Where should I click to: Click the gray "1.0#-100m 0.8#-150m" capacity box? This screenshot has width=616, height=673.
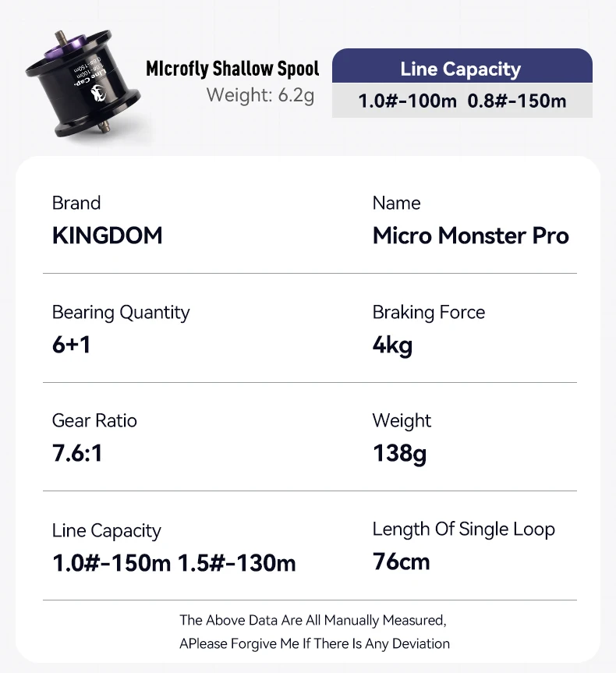(x=462, y=101)
